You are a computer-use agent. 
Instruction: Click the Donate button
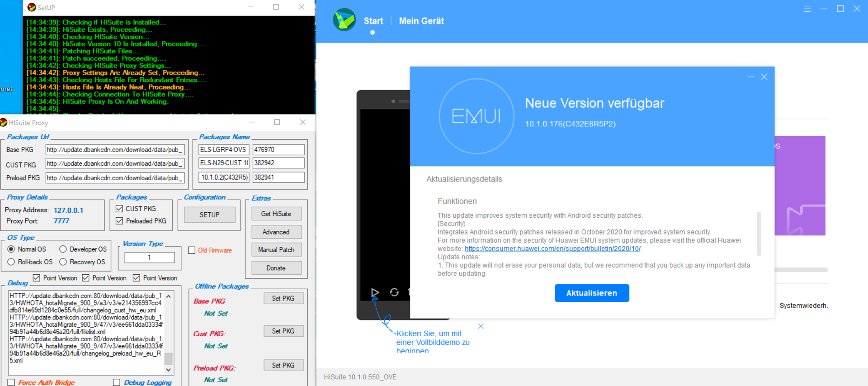click(276, 268)
